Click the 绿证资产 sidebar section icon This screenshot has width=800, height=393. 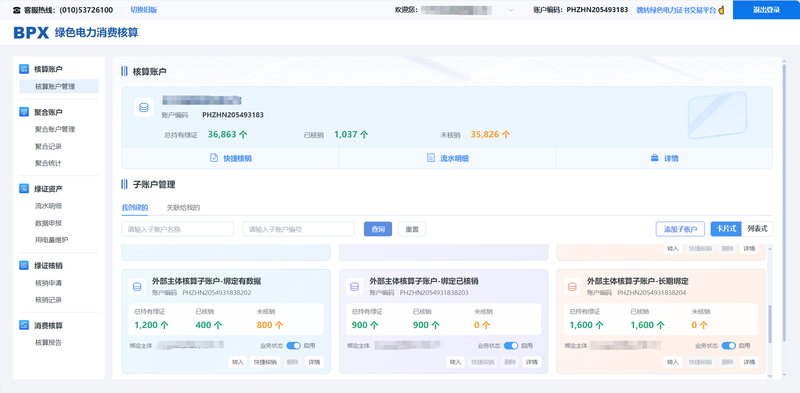24,189
